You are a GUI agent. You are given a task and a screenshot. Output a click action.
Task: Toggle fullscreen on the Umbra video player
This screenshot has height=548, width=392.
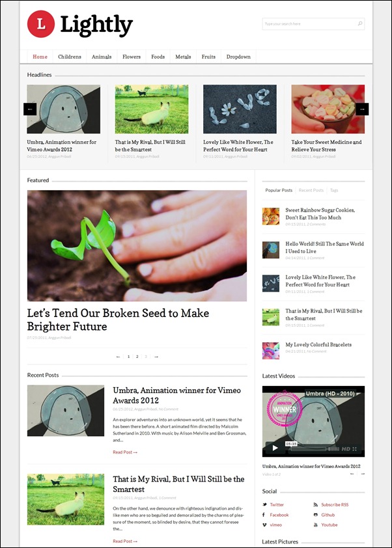tap(355, 448)
